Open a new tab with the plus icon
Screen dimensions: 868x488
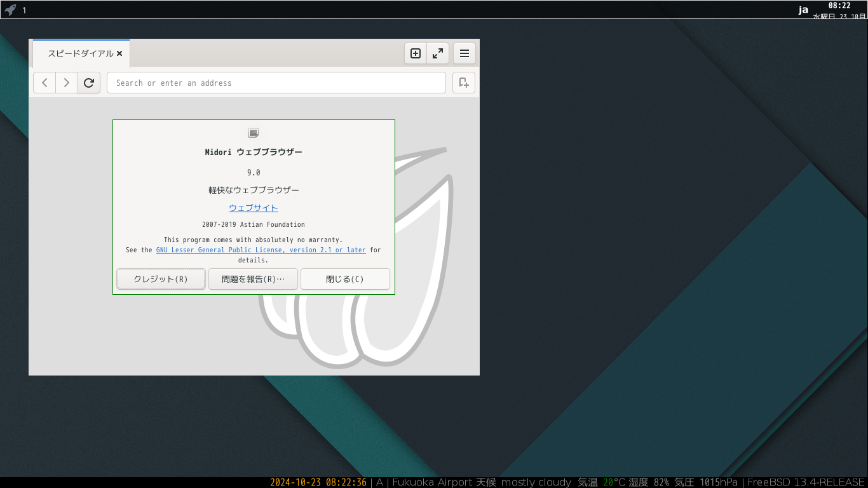tap(416, 54)
